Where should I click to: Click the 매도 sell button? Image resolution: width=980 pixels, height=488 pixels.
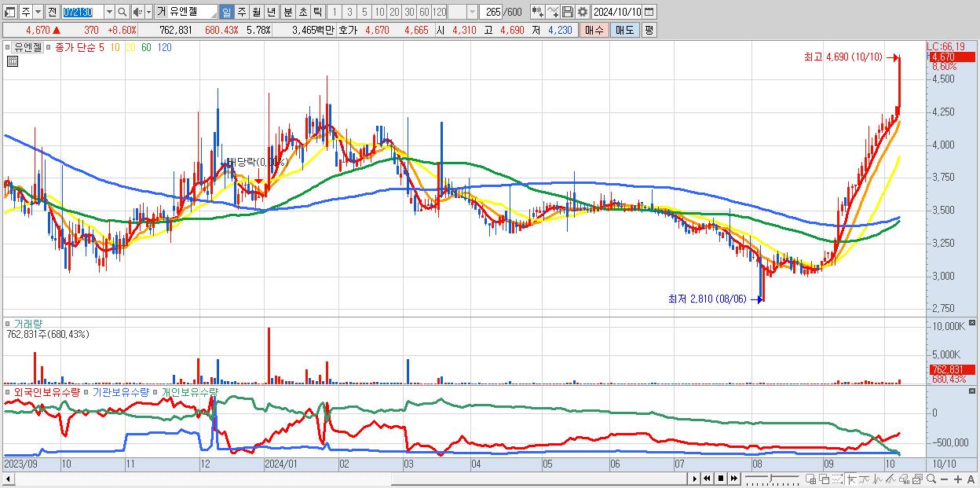tap(625, 30)
